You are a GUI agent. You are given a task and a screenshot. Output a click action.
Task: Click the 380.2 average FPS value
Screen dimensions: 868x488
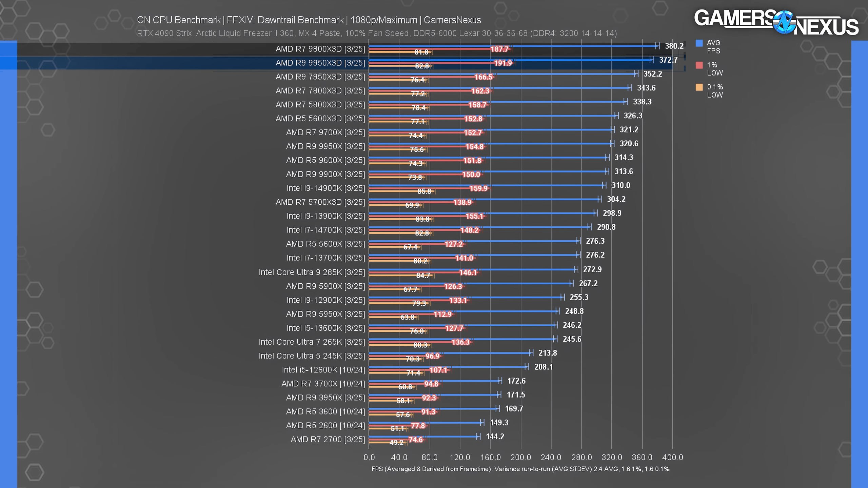pos(674,46)
